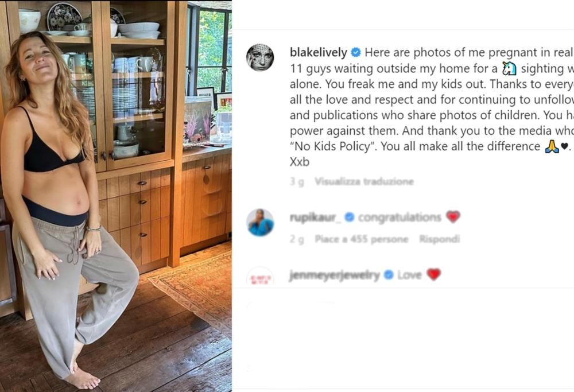The image size is (574, 392).
Task: Open the pregnant woman photo
Action: 116,196
